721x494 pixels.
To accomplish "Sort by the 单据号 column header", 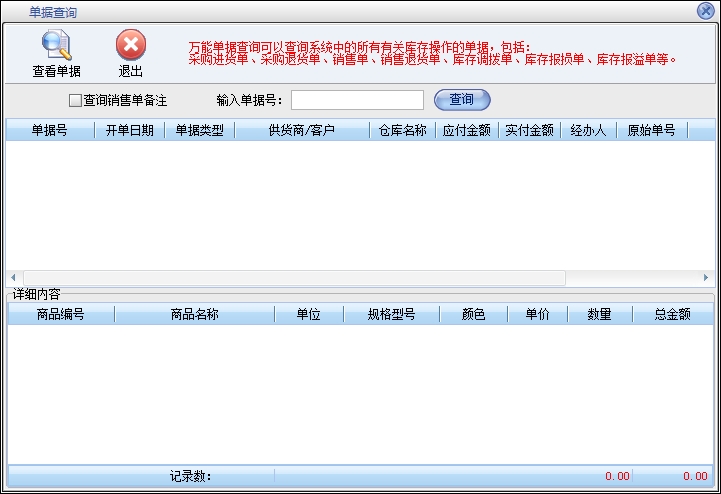I will (49, 130).
